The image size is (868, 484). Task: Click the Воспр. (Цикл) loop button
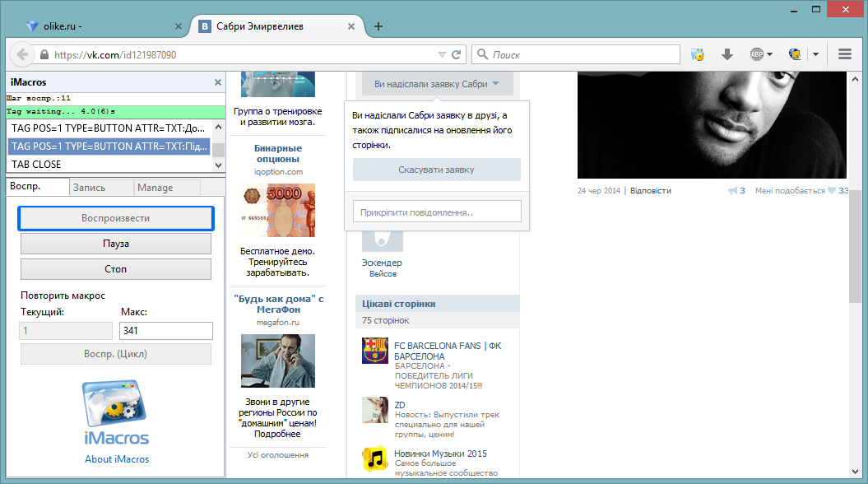pyautogui.click(x=116, y=354)
